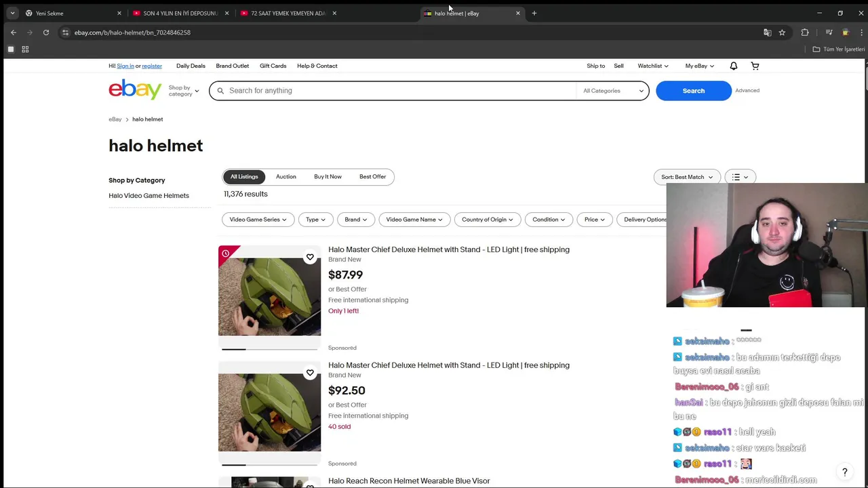Click the browser address bar URL
This screenshot has height=488, width=868.
tap(132, 33)
